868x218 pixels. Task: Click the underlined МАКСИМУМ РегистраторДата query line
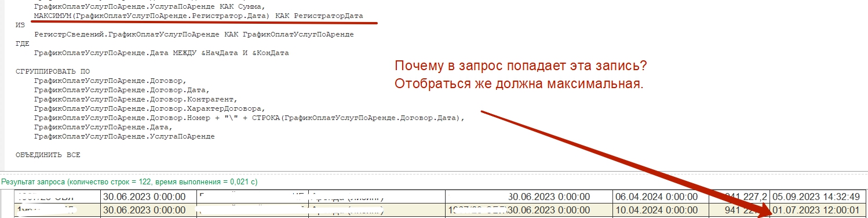[x=198, y=16]
